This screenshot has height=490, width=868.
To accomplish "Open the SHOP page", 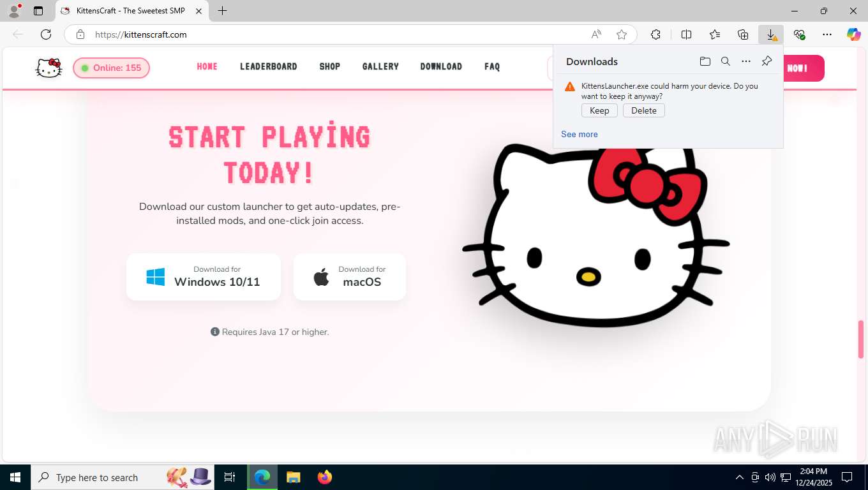I will (x=330, y=66).
